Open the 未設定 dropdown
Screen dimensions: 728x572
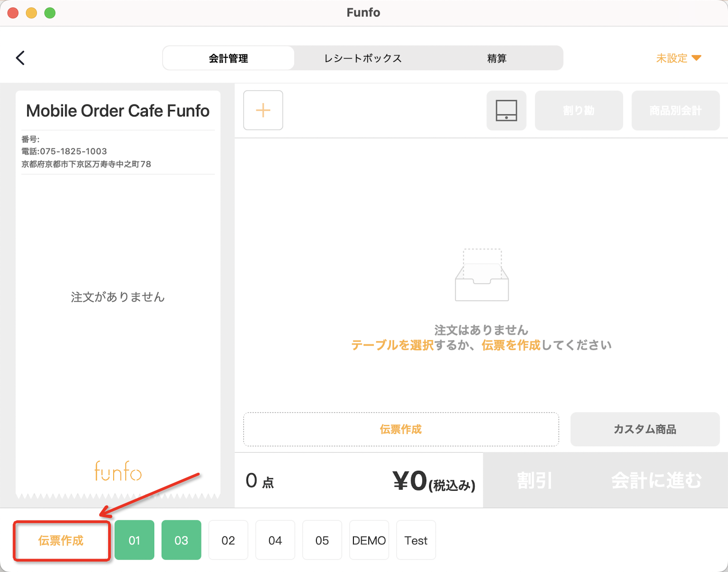pyautogui.click(x=679, y=58)
